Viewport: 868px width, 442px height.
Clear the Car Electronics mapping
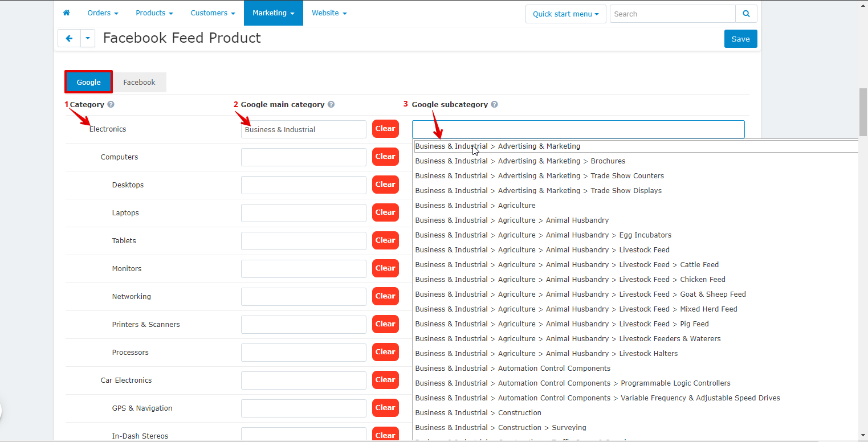(385, 380)
